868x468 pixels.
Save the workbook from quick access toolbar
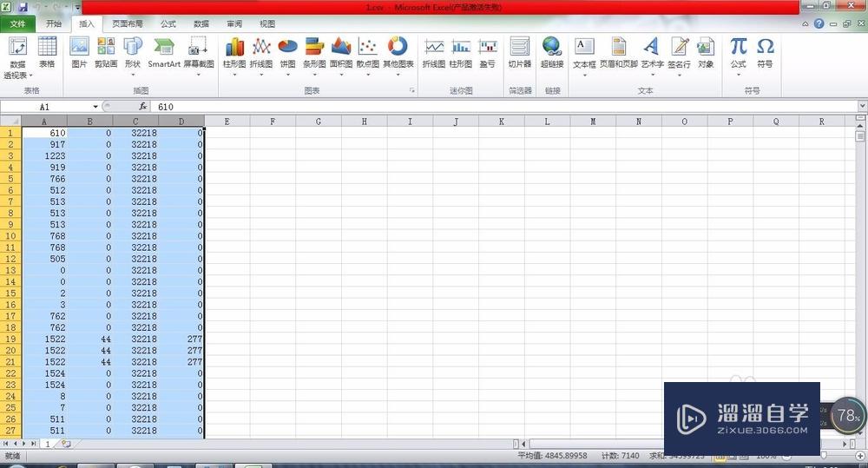pyautogui.click(x=23, y=7)
